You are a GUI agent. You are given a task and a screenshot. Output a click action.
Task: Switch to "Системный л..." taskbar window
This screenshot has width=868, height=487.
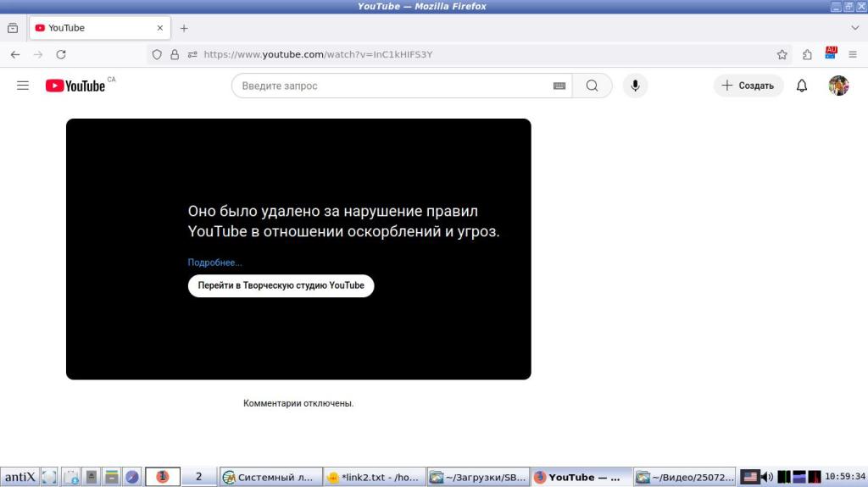270,477
